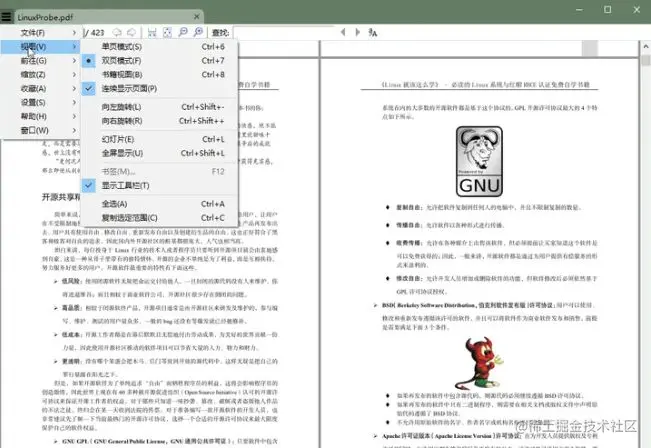Select 单页模式(S) single page view
The image size is (651, 448).
coord(160,47)
